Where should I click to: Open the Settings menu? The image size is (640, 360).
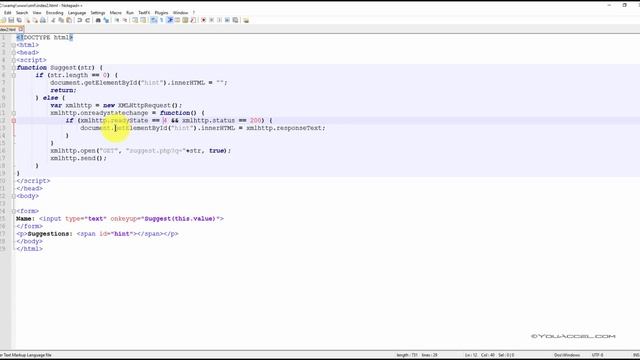(x=98, y=13)
